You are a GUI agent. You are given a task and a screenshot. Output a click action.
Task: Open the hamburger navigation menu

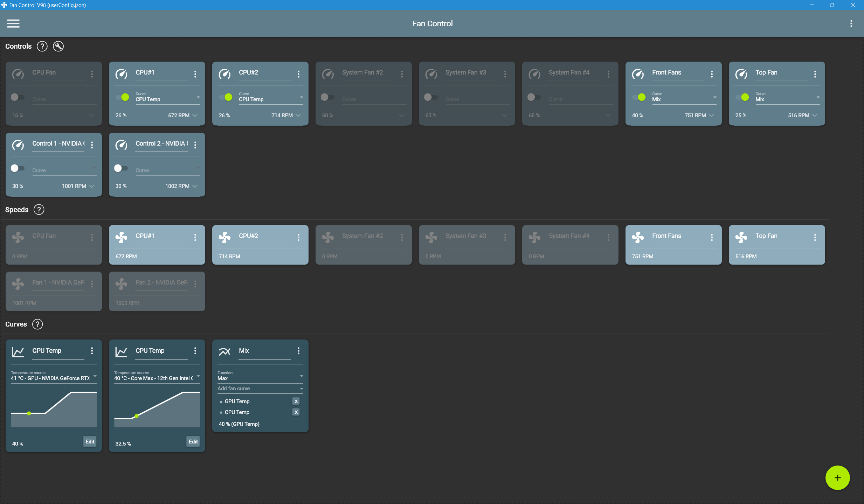[13, 23]
